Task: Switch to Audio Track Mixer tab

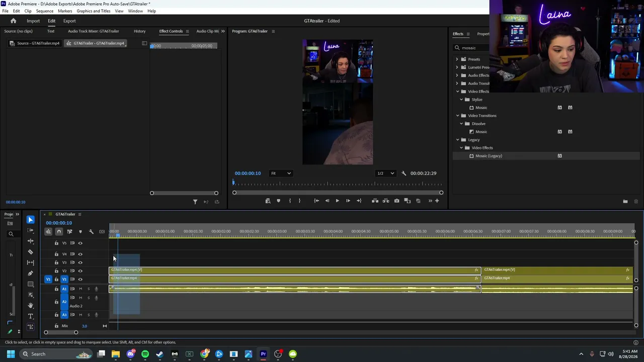Action: click(94, 31)
